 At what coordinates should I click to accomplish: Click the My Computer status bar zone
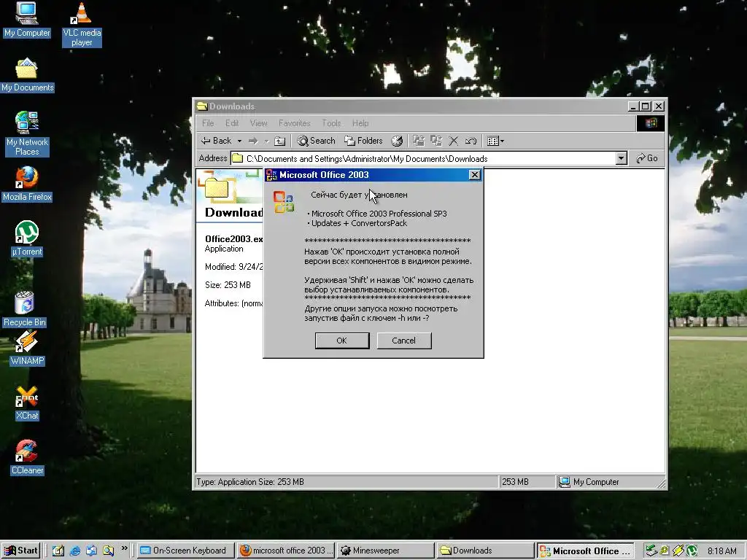pos(611,482)
